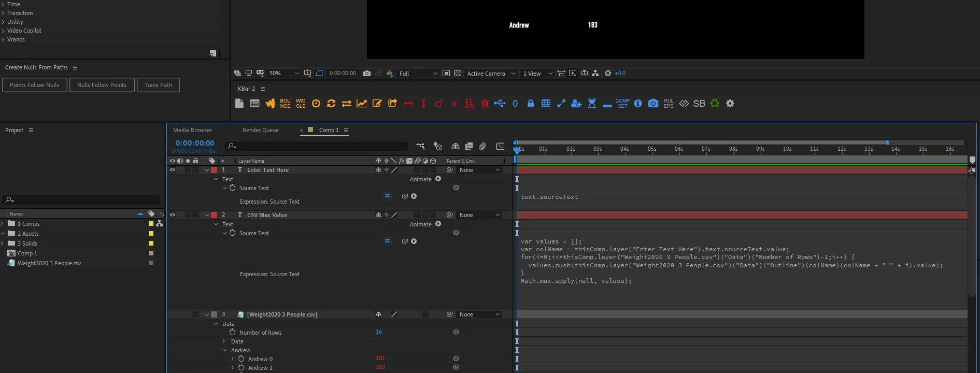Expand the 1 Comps project folder
The image size is (980, 373).
3,224
